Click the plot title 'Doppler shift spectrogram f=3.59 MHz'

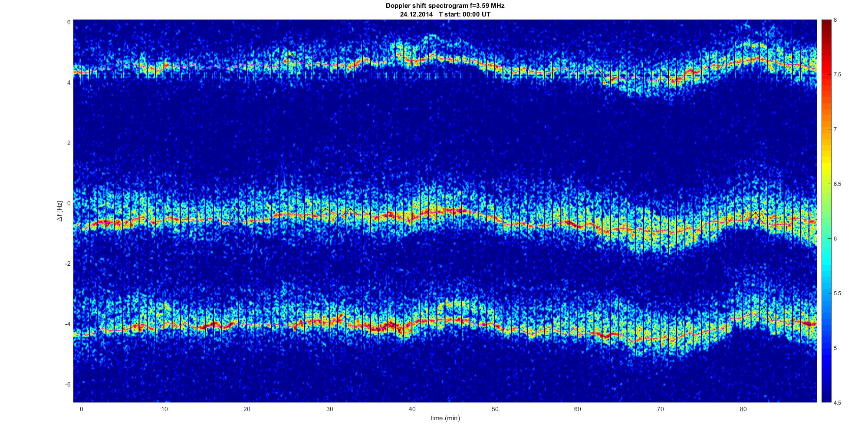445,6
